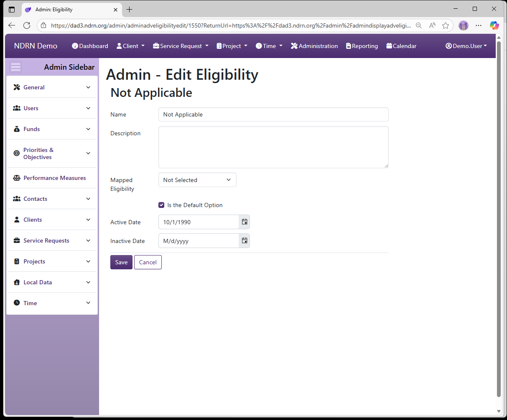
Task: Click the Read Aloud icon in address bar
Action: click(x=432, y=25)
